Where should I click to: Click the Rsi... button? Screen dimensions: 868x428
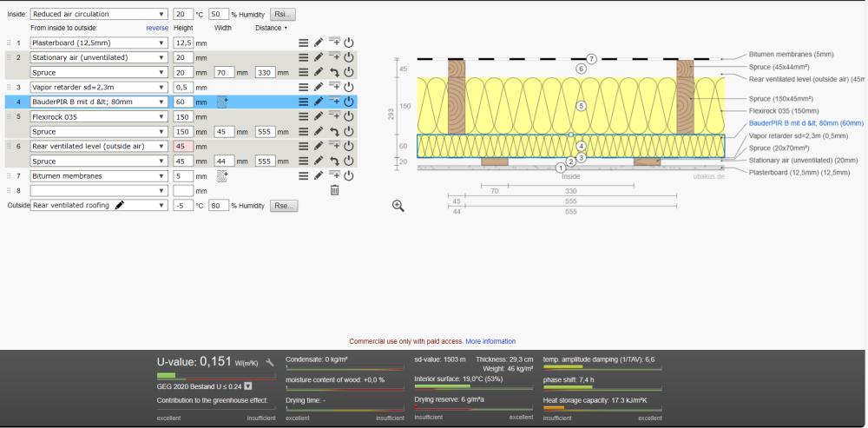click(x=283, y=15)
